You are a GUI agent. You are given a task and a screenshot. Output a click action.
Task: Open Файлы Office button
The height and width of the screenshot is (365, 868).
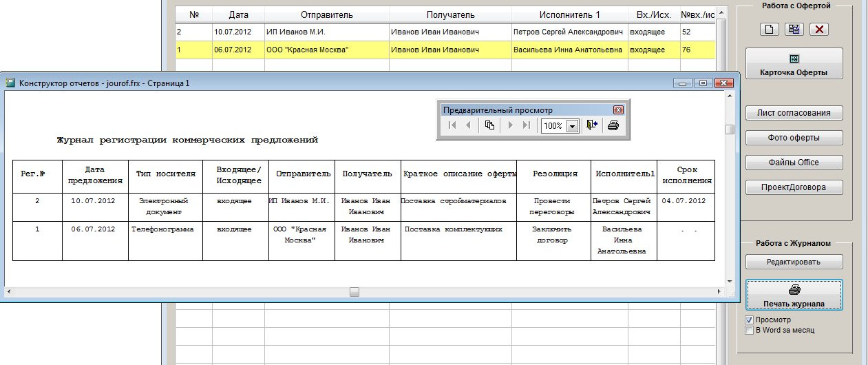[x=794, y=163]
